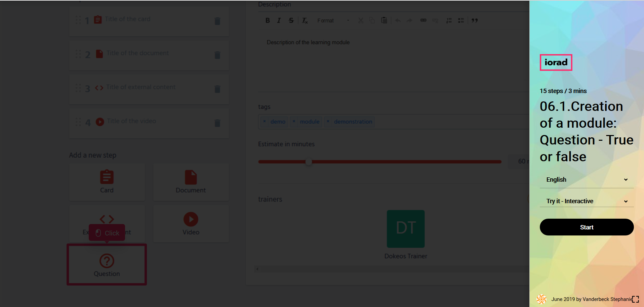Expand the 'Try it - Interactive' mode dropdown
The image size is (644, 307).
pyautogui.click(x=587, y=201)
